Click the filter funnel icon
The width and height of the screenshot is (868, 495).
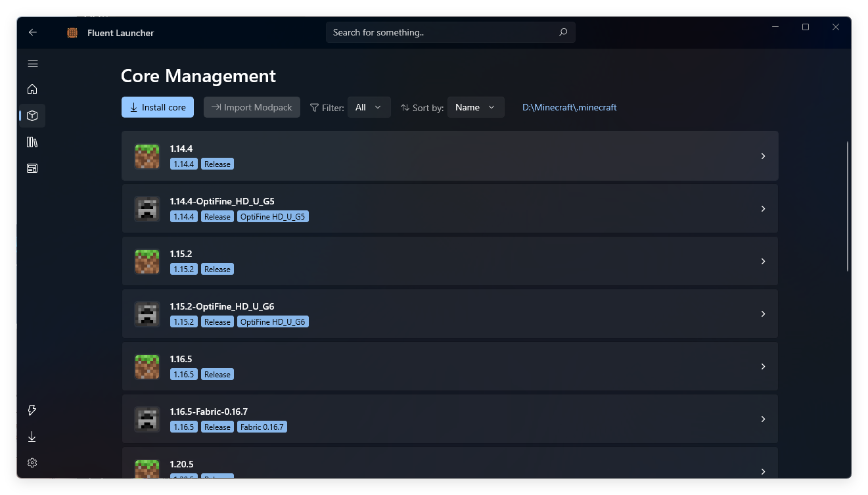(x=315, y=108)
